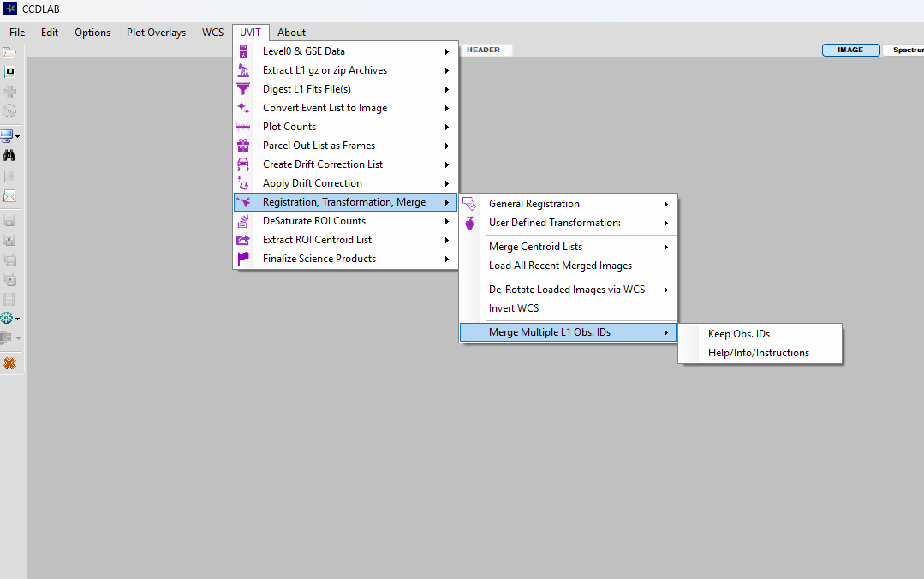The image size is (924, 579).
Task: Switch to the Spectrum tab
Action: tap(904, 51)
